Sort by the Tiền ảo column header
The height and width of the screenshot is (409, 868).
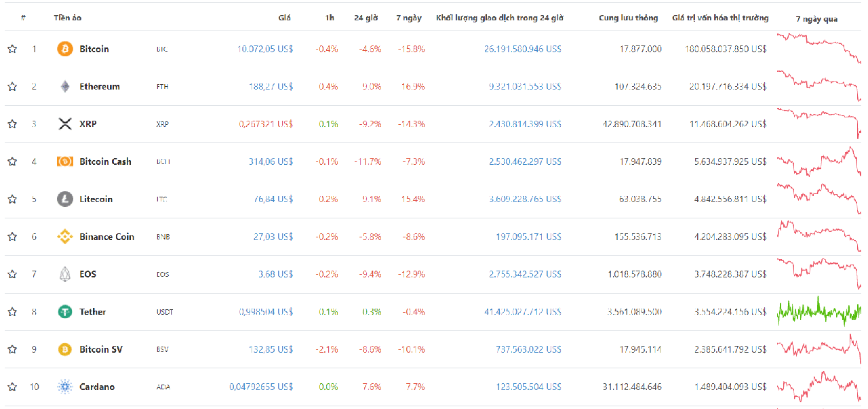point(68,18)
